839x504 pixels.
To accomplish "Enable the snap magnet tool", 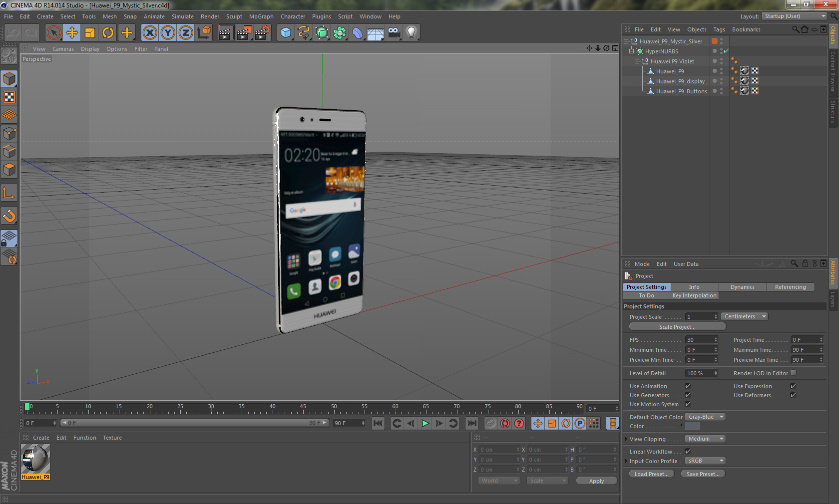I will click(9, 216).
